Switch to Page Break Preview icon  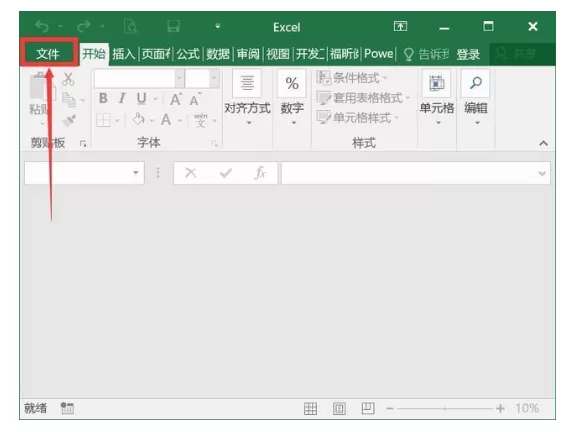point(368,408)
